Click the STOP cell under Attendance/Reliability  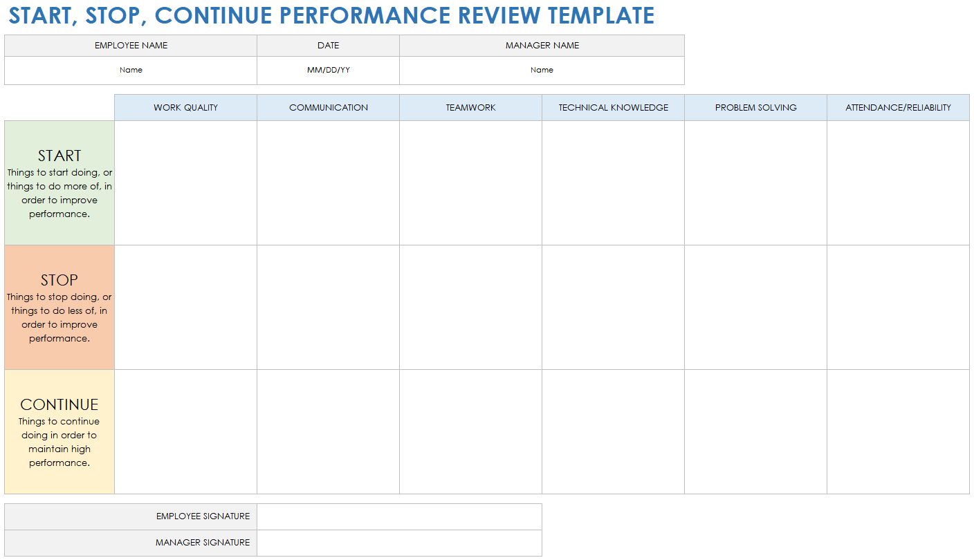point(899,308)
